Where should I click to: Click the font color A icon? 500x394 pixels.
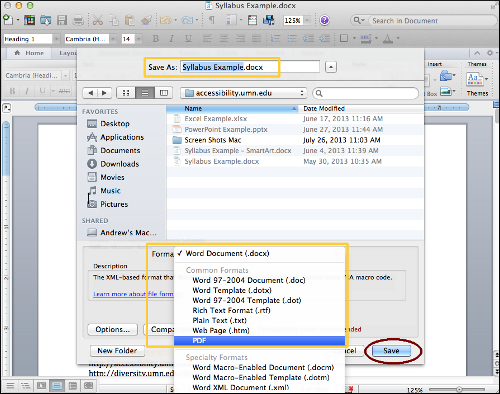pyautogui.click(x=387, y=39)
